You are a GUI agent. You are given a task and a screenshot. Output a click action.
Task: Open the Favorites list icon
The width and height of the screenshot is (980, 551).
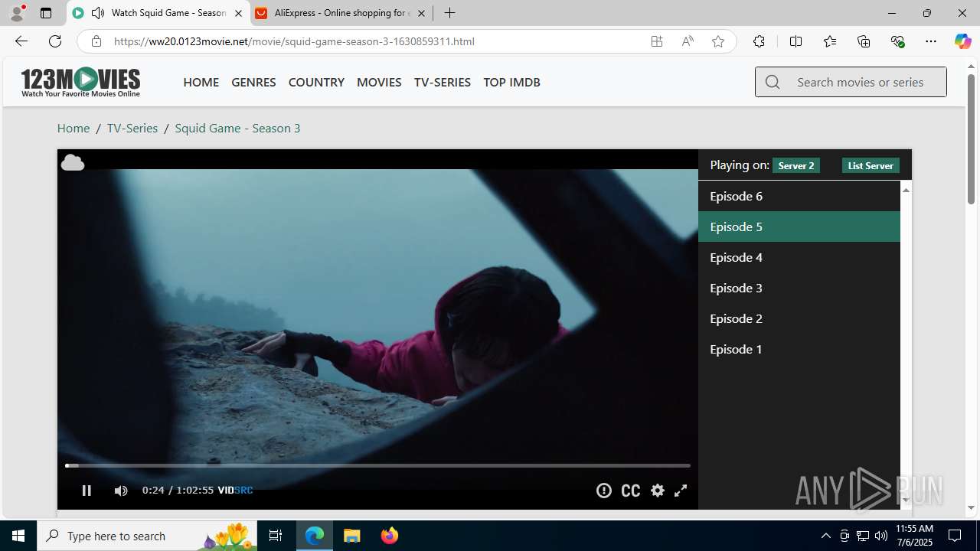pyautogui.click(x=830, y=41)
